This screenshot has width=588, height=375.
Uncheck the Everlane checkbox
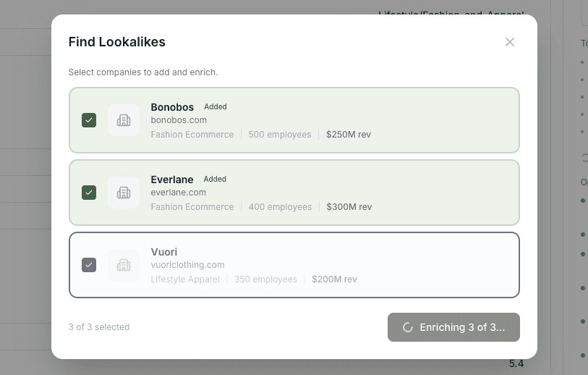tap(89, 193)
